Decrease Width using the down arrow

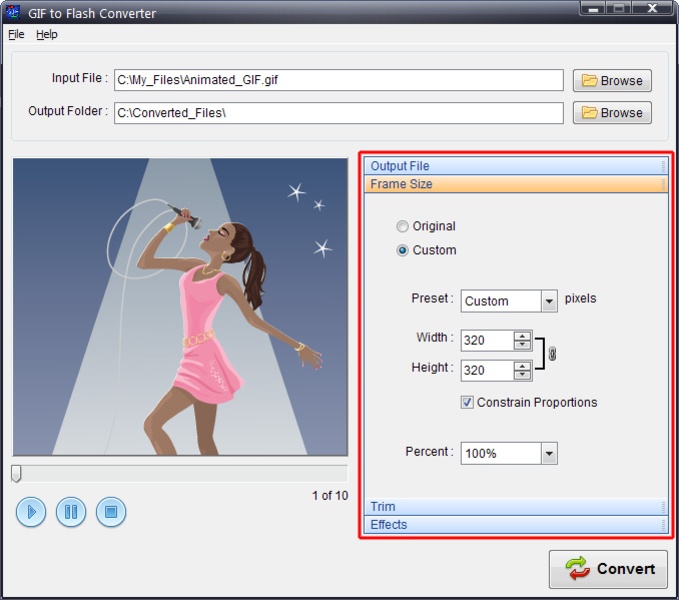click(x=522, y=345)
